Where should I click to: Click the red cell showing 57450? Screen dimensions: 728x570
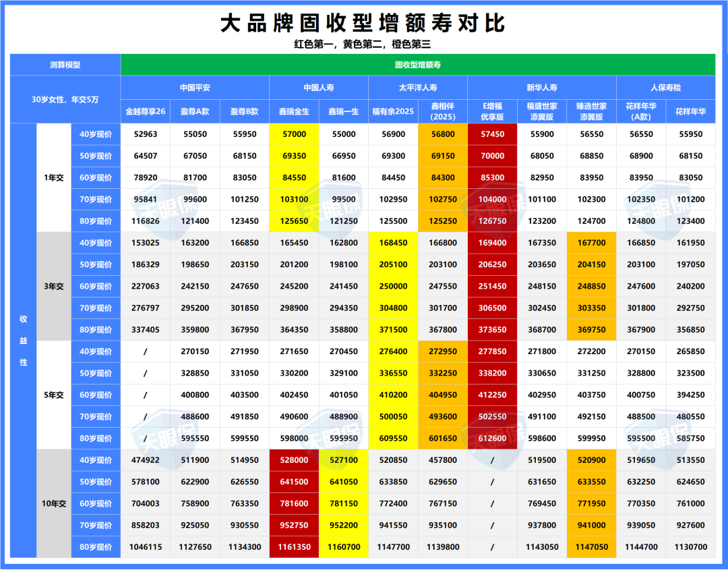click(492, 134)
